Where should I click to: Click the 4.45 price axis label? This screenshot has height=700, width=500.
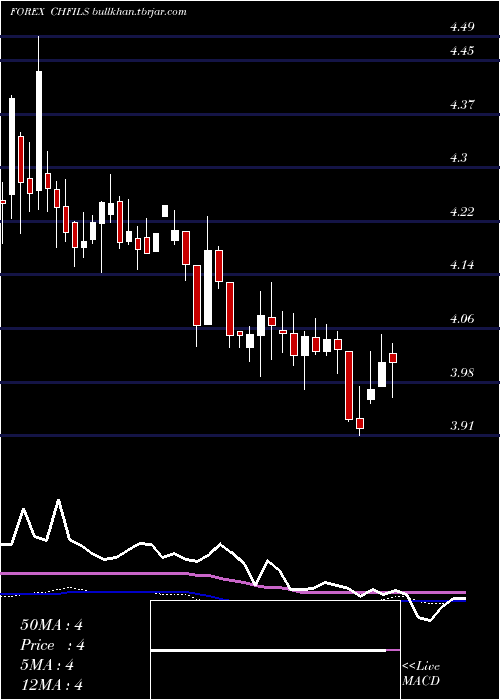tap(462, 51)
